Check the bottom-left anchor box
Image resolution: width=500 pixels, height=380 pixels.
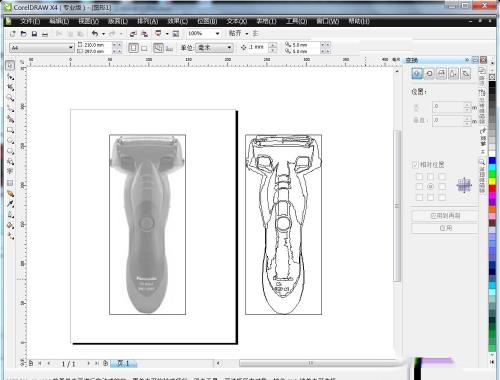pos(419,197)
